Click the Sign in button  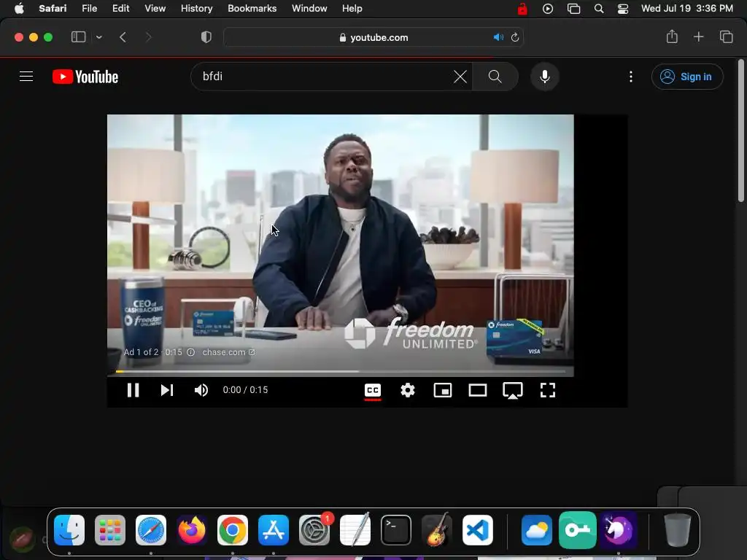687,77
